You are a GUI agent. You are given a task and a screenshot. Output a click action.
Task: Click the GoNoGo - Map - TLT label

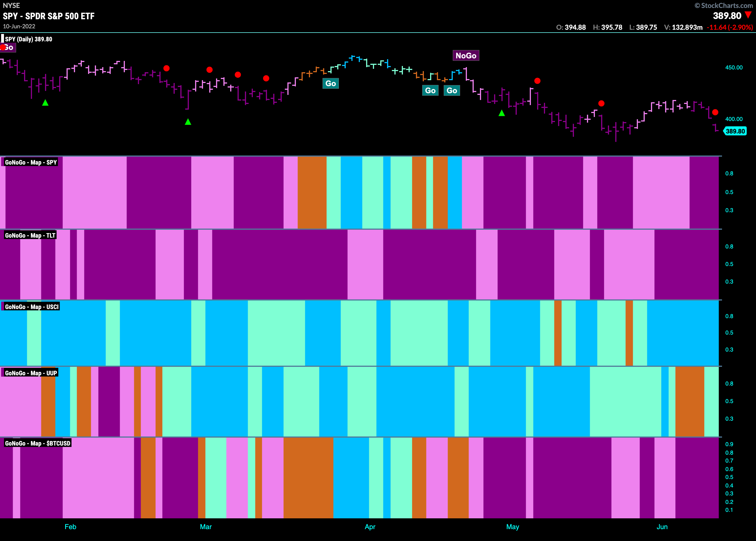point(30,235)
